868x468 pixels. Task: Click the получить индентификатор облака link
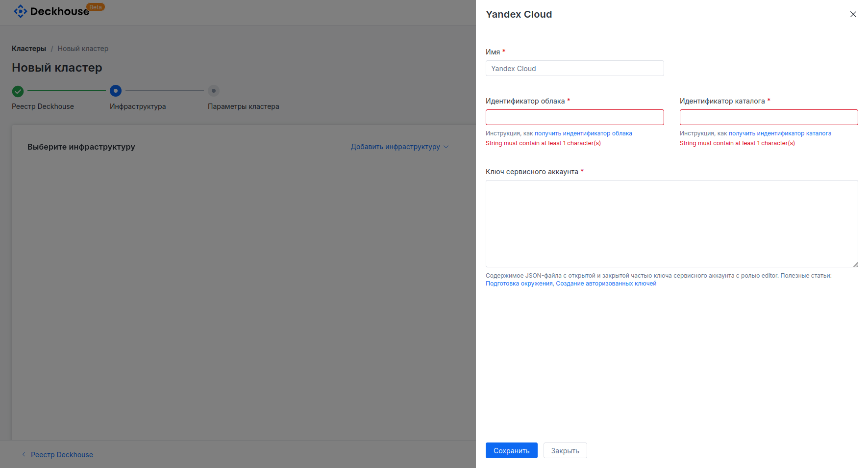tap(583, 133)
